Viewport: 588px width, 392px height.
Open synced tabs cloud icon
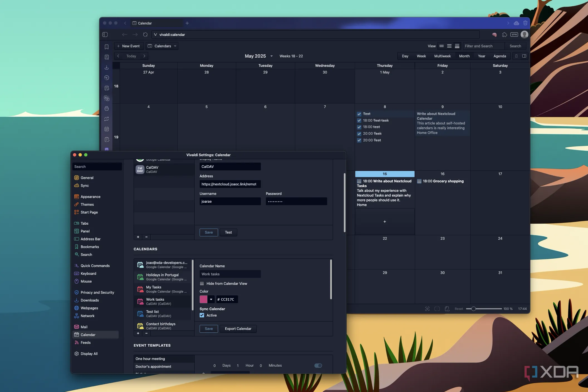[x=516, y=23]
